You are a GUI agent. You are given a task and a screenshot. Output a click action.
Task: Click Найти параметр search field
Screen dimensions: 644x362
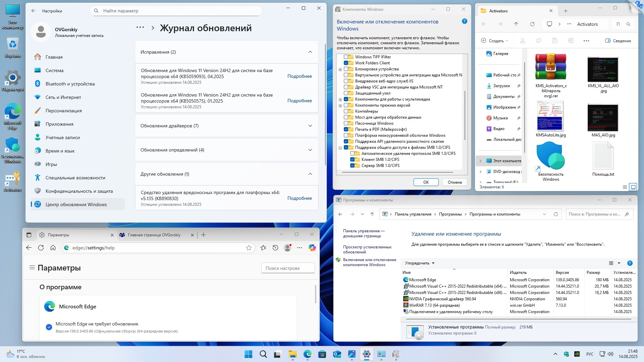[176, 11]
